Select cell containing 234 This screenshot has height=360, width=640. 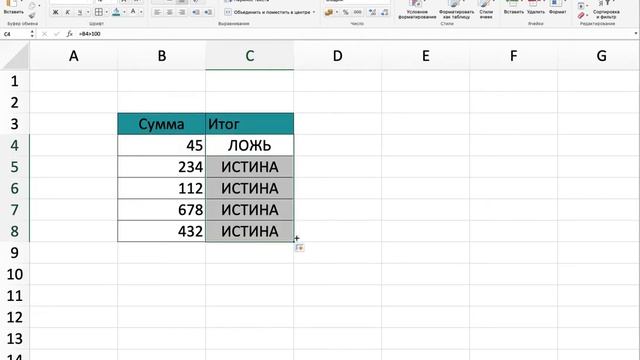click(162, 167)
